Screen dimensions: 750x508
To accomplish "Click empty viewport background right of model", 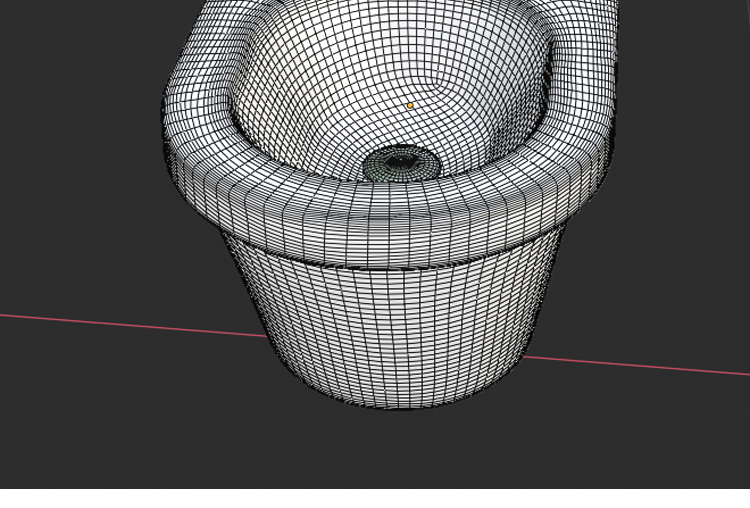I will pyautogui.click(x=680, y=200).
